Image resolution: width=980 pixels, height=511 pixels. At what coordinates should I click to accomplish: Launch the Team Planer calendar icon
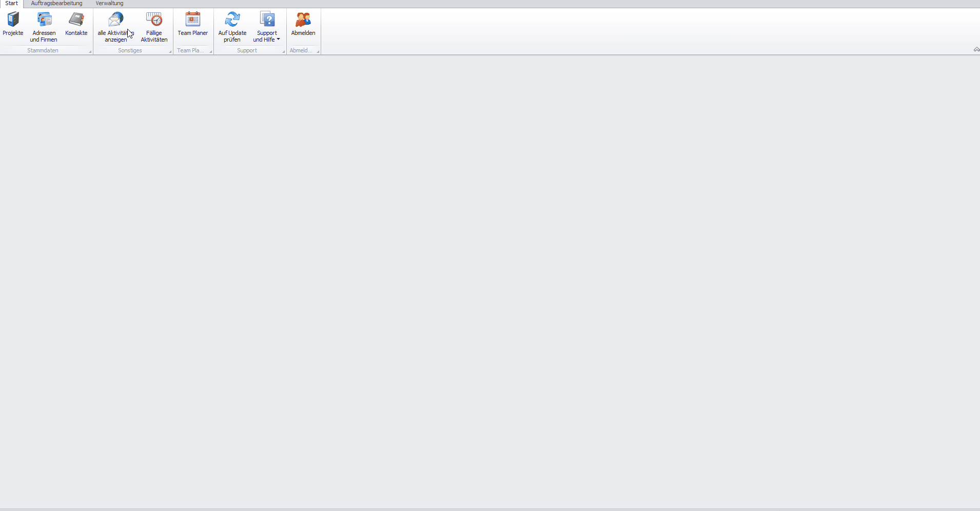[x=192, y=20]
